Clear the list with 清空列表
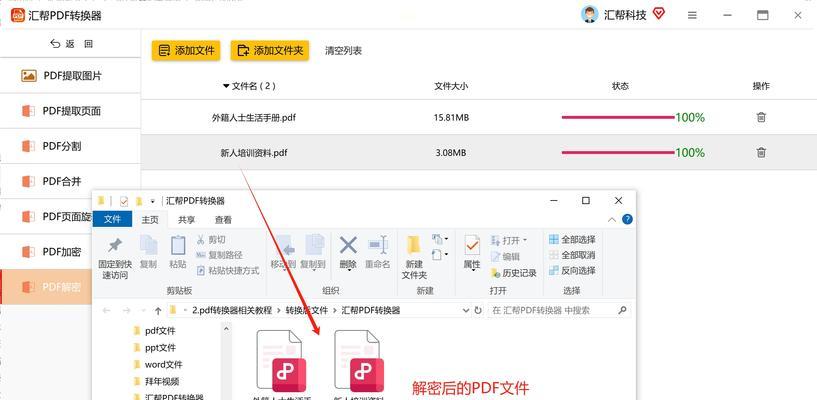The image size is (817, 400). pos(343,51)
